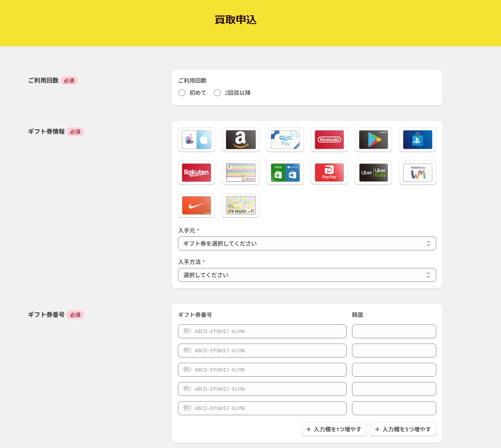The height and width of the screenshot is (448, 501).
Task: Click the fifth gift code input field
Action: pyautogui.click(x=262, y=408)
